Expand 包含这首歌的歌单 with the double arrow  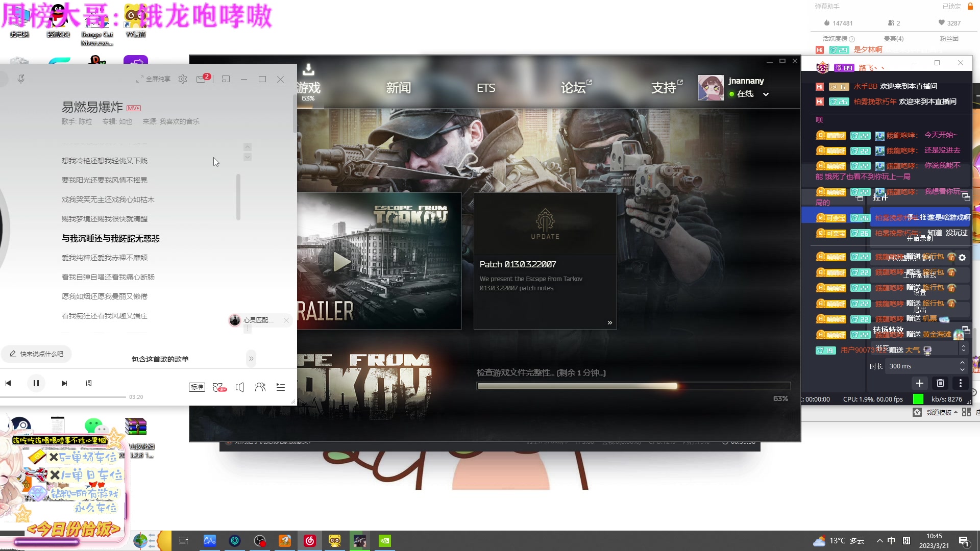[251, 359]
